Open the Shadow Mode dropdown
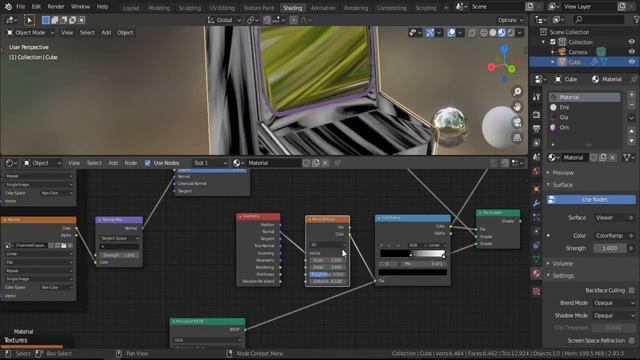 click(613, 316)
